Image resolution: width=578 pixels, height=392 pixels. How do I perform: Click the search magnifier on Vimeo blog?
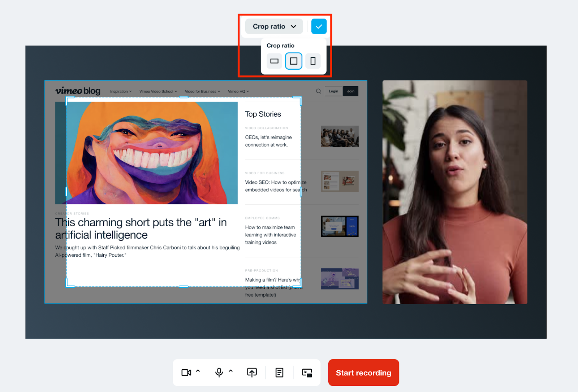tap(318, 91)
